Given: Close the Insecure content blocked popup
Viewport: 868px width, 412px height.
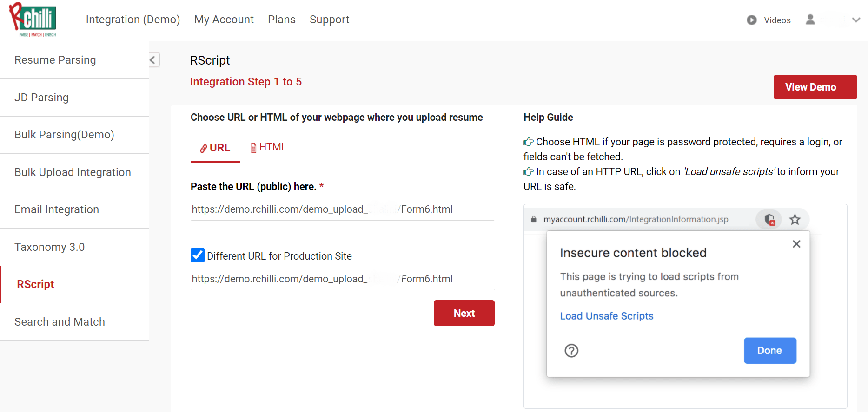Looking at the screenshot, I should (x=796, y=244).
